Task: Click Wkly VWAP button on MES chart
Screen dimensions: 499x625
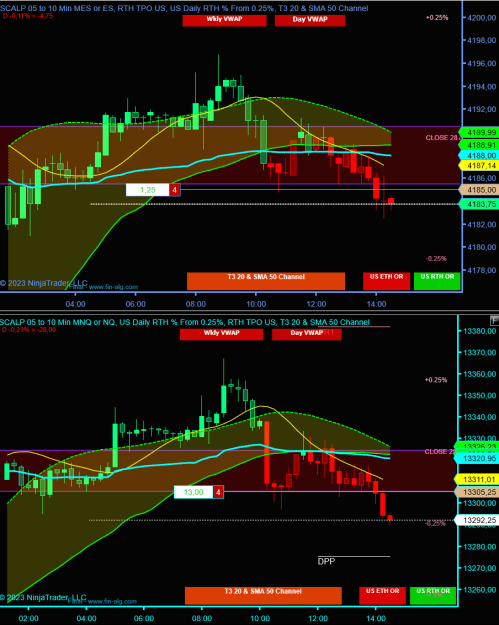Action: coord(224,20)
